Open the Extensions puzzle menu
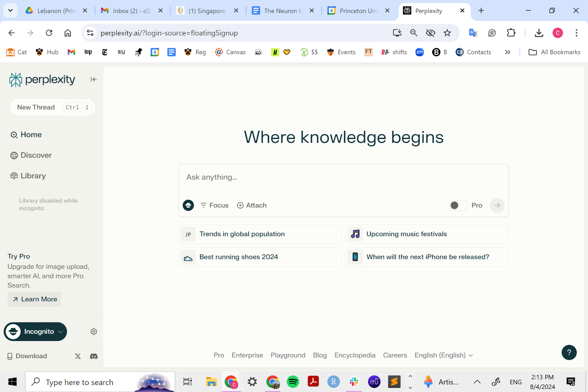588x392 pixels. pyautogui.click(x=511, y=33)
